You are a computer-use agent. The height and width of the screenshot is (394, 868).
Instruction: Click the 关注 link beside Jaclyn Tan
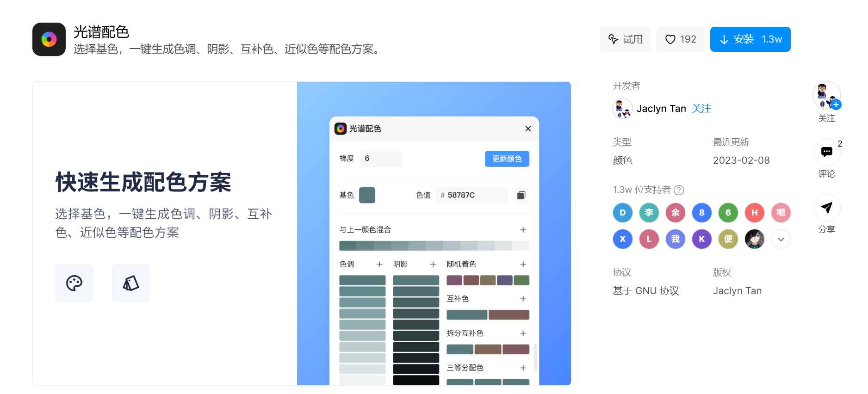coord(701,109)
